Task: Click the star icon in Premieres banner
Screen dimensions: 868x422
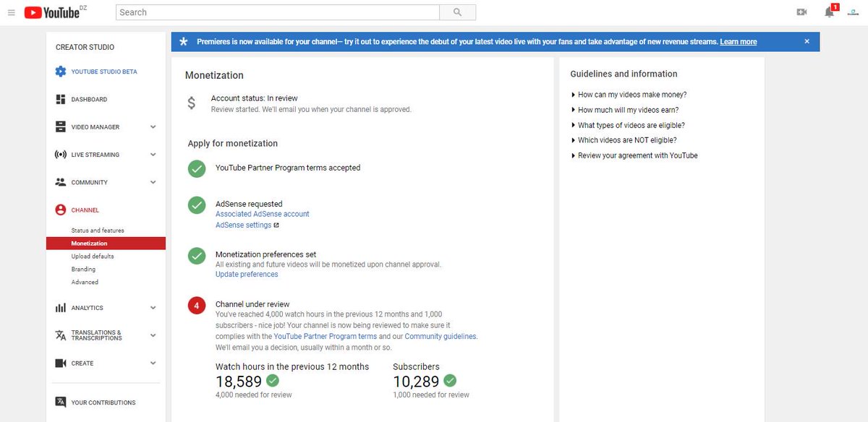Action: (x=183, y=42)
